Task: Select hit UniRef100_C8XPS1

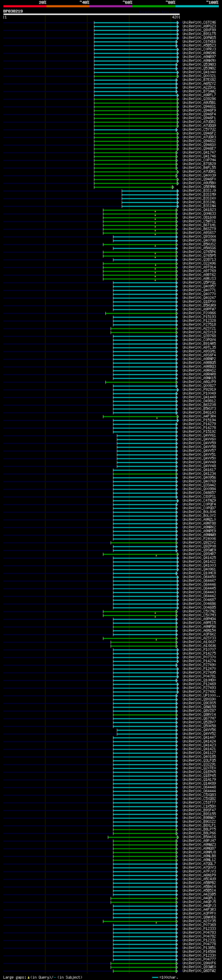Action: pos(199,496)
